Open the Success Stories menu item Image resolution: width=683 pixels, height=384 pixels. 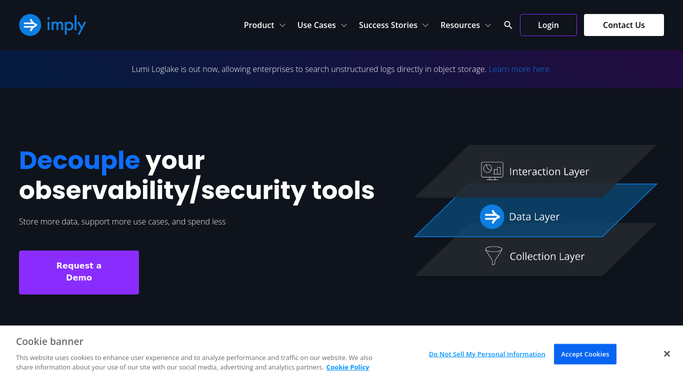click(388, 25)
